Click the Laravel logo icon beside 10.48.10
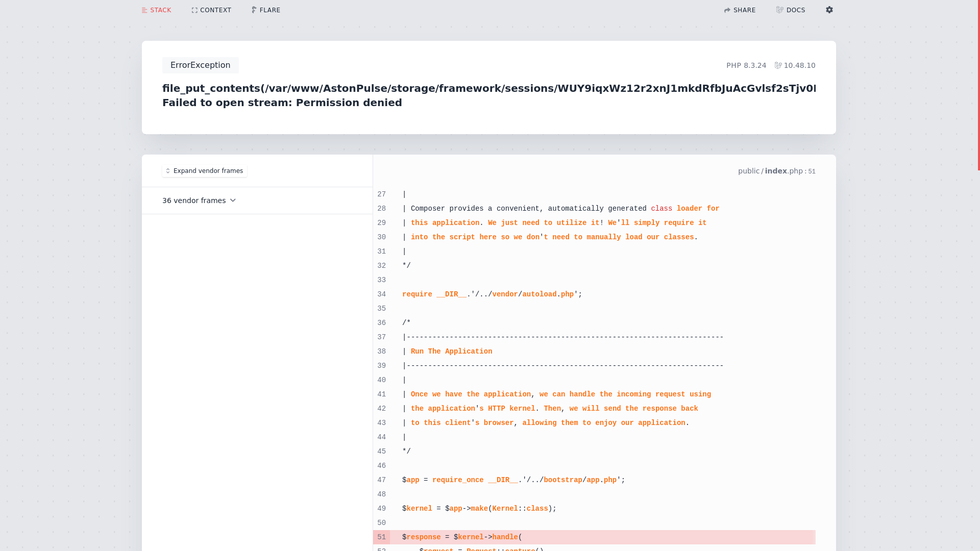The height and width of the screenshot is (551, 980). 778,65
